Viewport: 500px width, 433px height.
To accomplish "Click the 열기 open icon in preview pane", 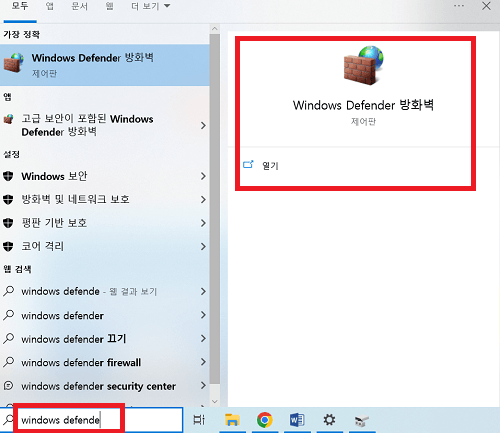I will tap(248, 164).
